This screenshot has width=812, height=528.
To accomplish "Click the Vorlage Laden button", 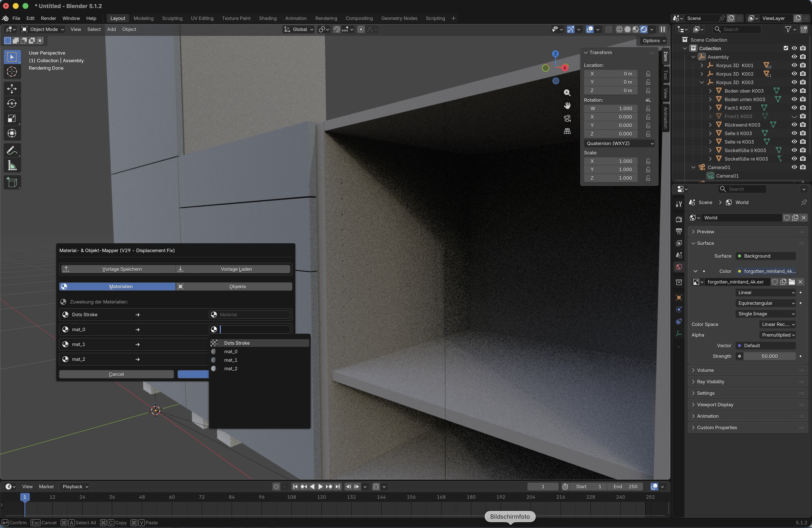I will tap(233, 269).
